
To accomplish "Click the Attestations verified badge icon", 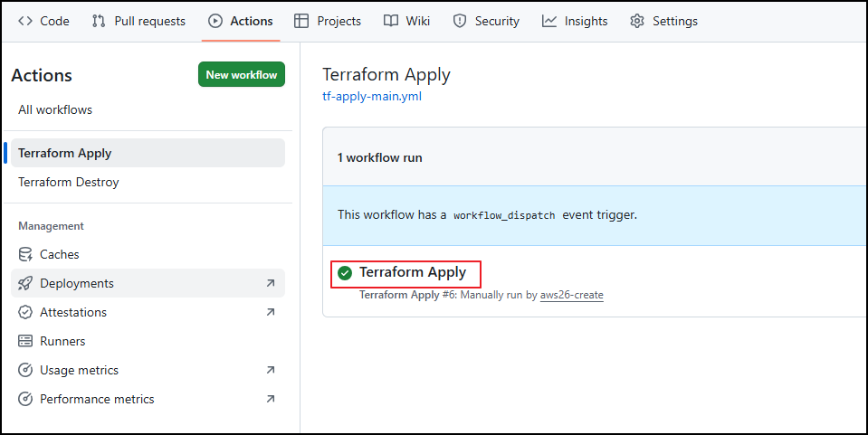I will [x=25, y=312].
